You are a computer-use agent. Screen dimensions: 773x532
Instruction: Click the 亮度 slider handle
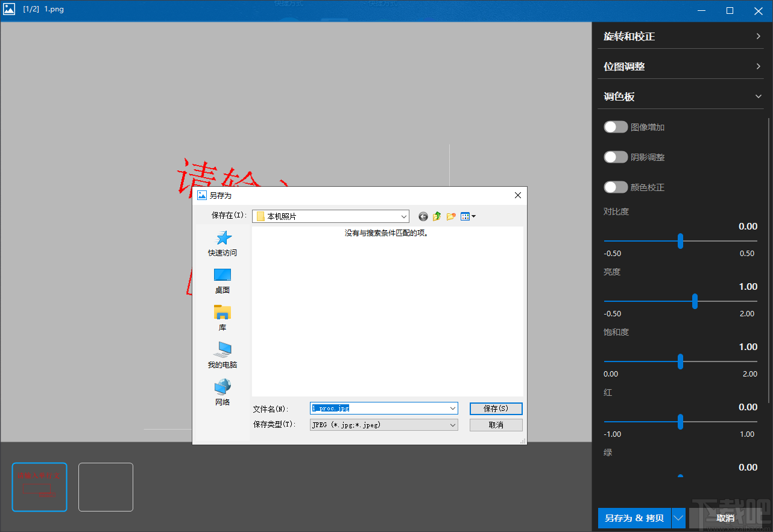click(x=695, y=301)
